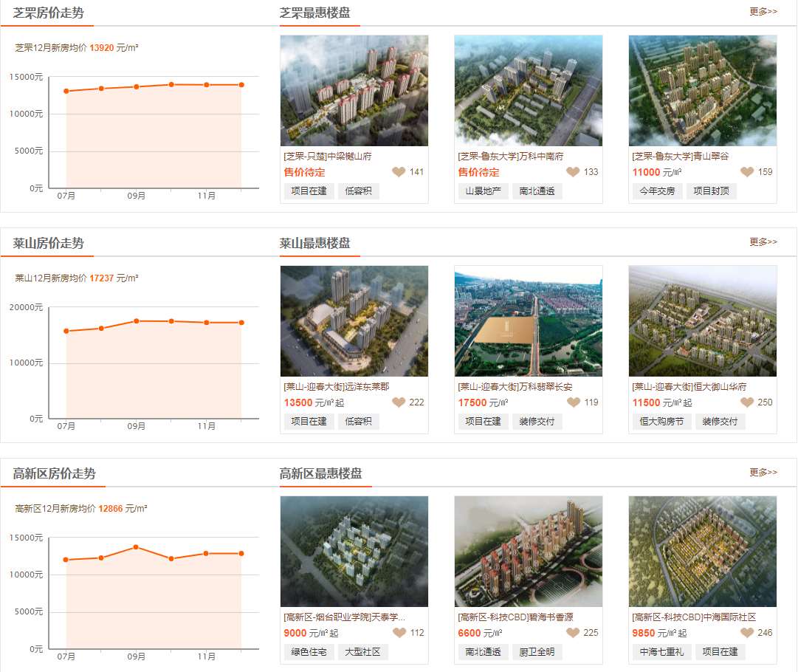
Task: Select the 莱山房价走势 heading
Action: coord(48,244)
